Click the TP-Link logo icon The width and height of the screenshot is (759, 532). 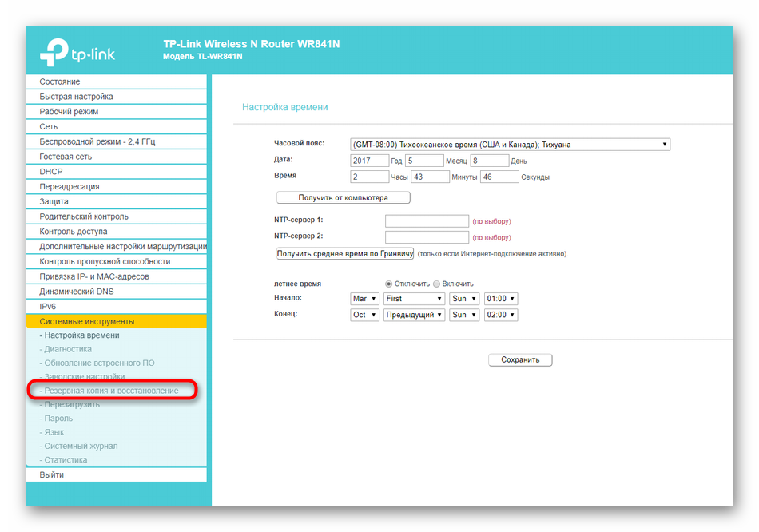pyautogui.click(x=54, y=52)
